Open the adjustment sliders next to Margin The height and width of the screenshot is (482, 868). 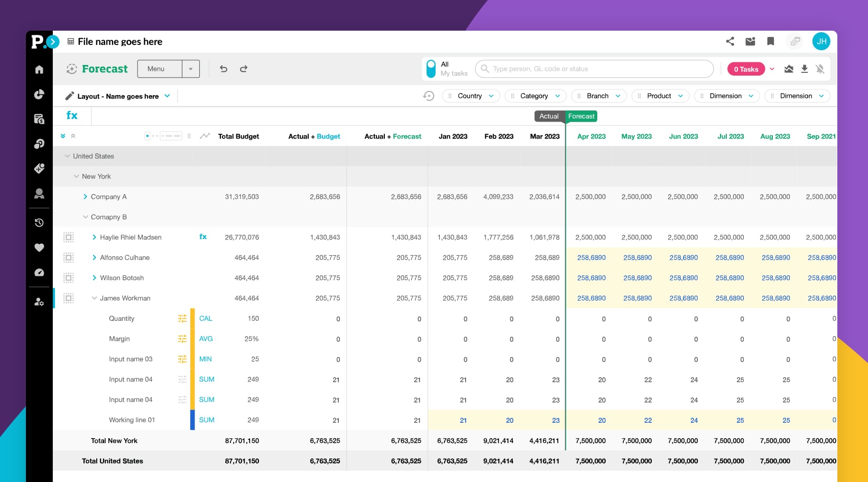[182, 339]
